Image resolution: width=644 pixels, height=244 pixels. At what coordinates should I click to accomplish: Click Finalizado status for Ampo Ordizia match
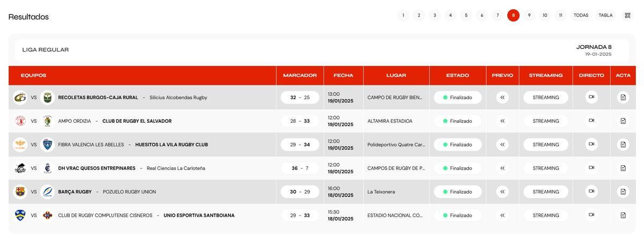point(458,121)
